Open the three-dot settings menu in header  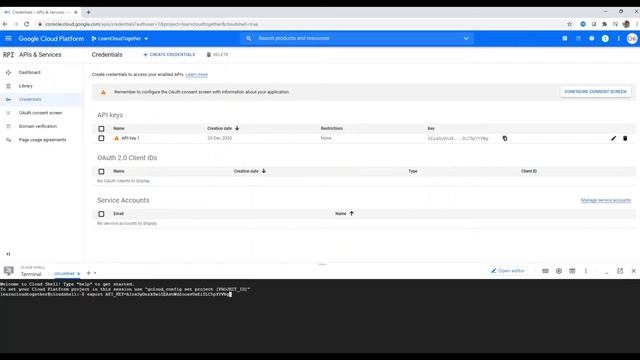tap(618, 38)
